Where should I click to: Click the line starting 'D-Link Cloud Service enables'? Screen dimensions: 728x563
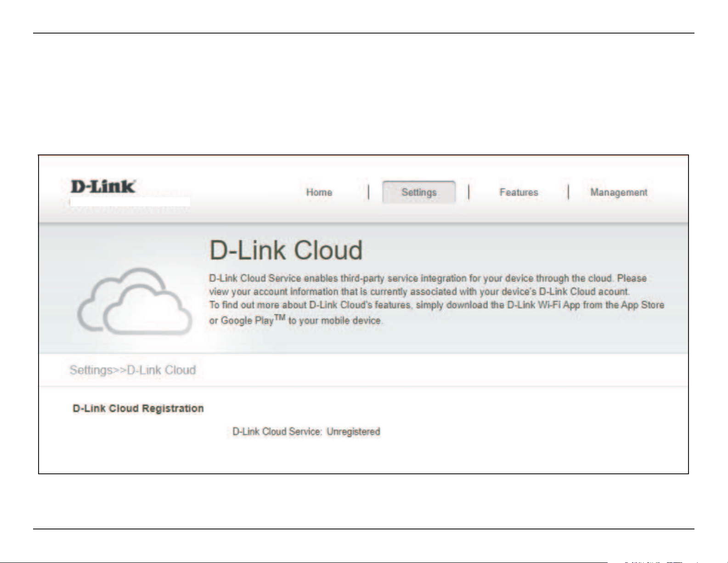click(428, 279)
